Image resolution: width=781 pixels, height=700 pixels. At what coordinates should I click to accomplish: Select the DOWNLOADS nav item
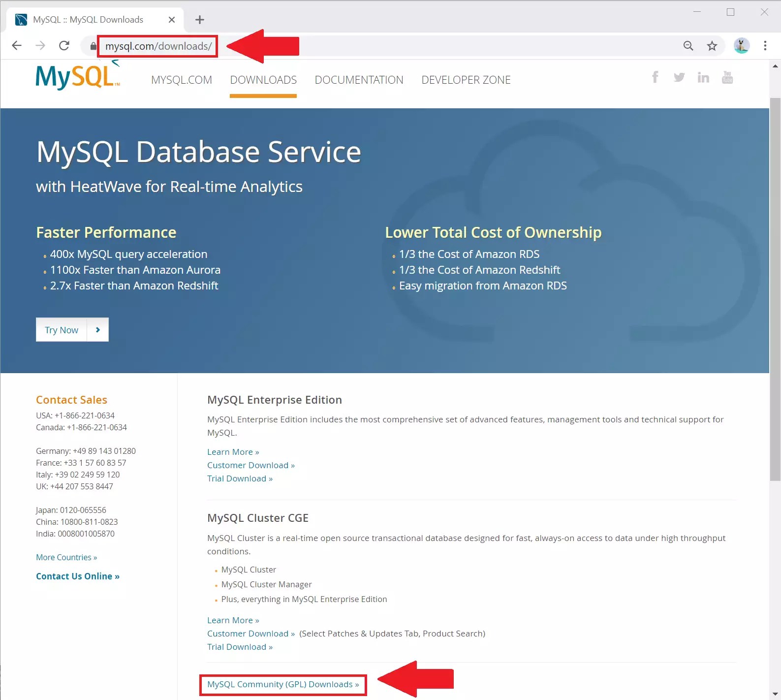(263, 80)
